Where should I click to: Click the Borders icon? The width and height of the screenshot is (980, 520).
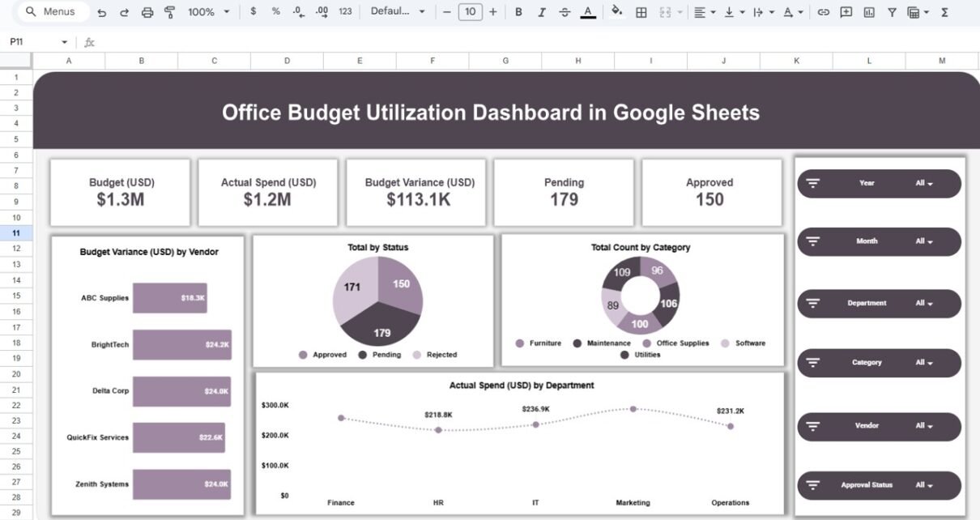(x=641, y=12)
